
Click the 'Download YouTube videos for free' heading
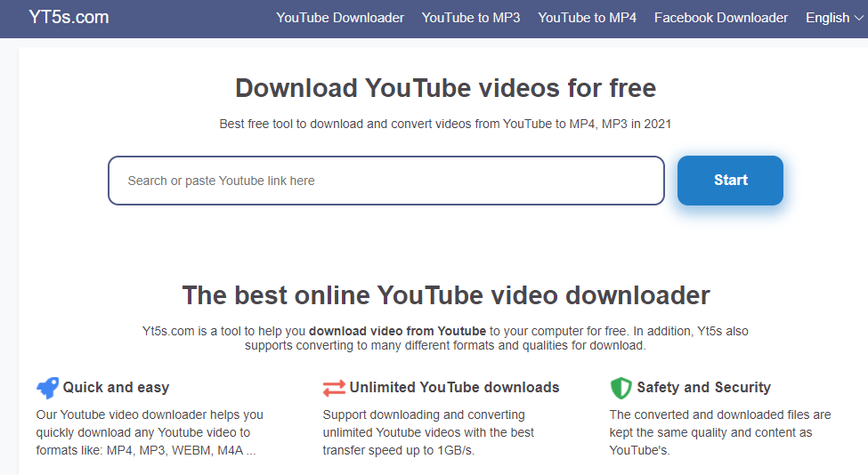pyautogui.click(x=446, y=88)
